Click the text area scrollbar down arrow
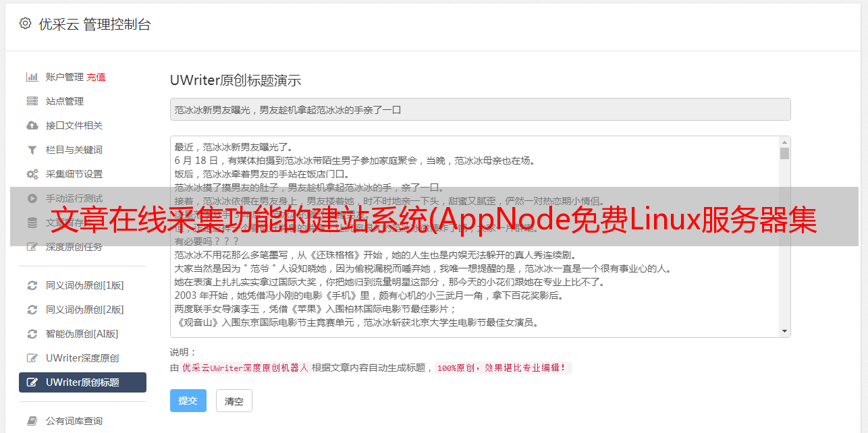The image size is (868, 433). pos(784,331)
